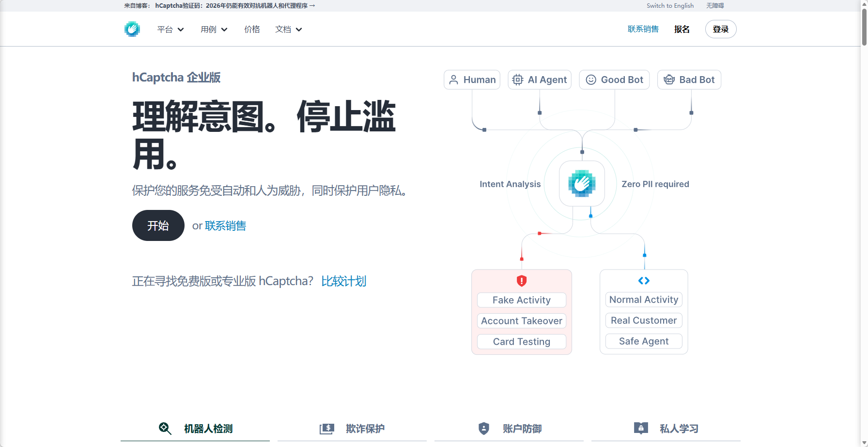
Task: Switch to the 欺诈保护 tab
Action: click(x=352, y=429)
